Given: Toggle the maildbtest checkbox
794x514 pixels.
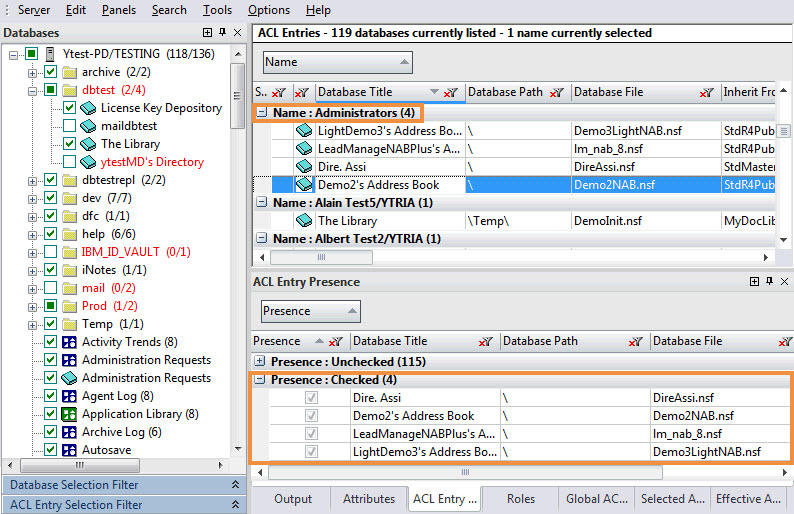Looking at the screenshot, I should tap(69, 126).
